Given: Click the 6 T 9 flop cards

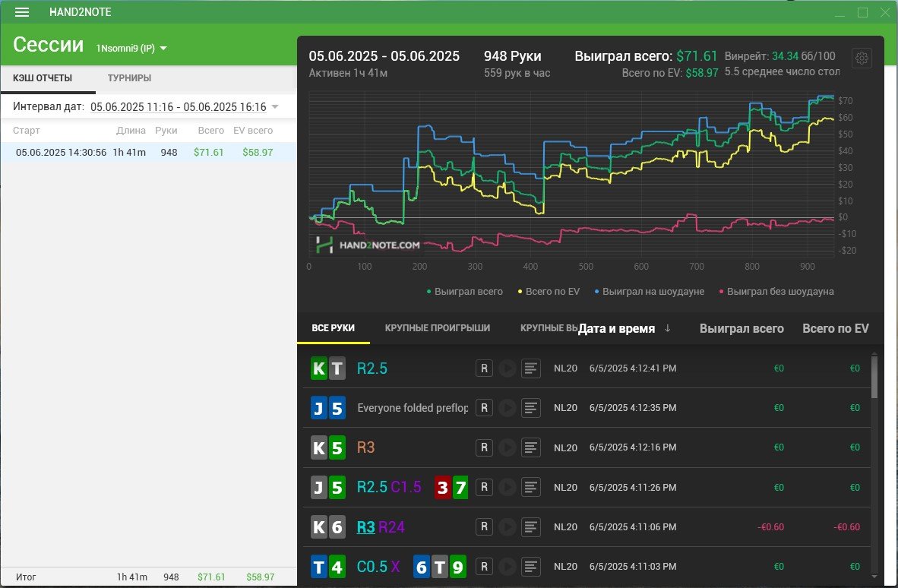Looking at the screenshot, I should (x=440, y=567).
